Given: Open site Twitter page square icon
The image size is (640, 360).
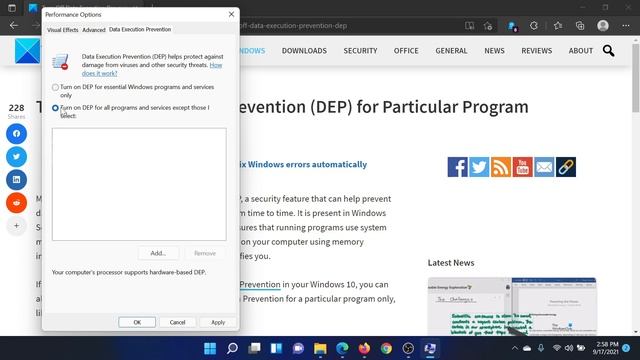Looking at the screenshot, I should (479, 167).
